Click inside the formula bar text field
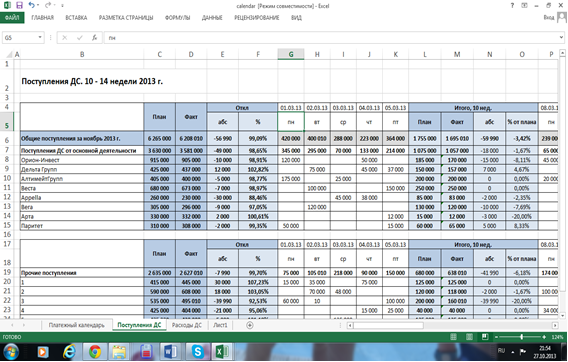Viewport: 568px width, 362px height. click(330, 38)
